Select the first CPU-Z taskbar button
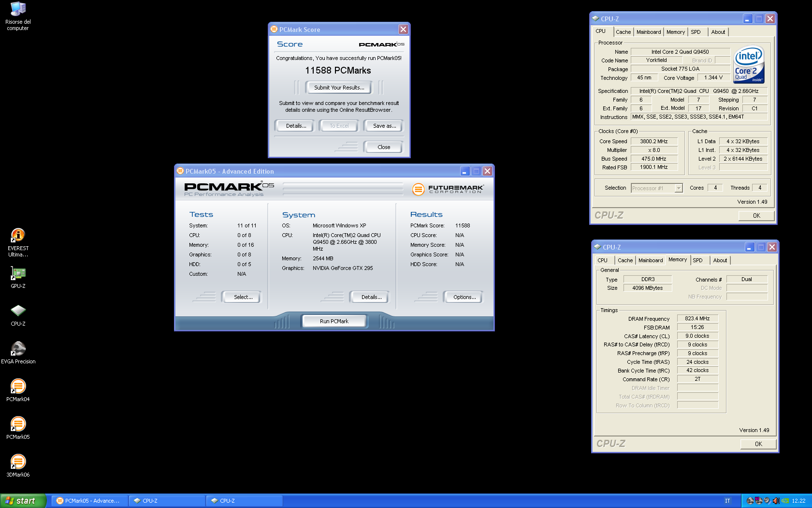The width and height of the screenshot is (812, 508). coord(167,501)
